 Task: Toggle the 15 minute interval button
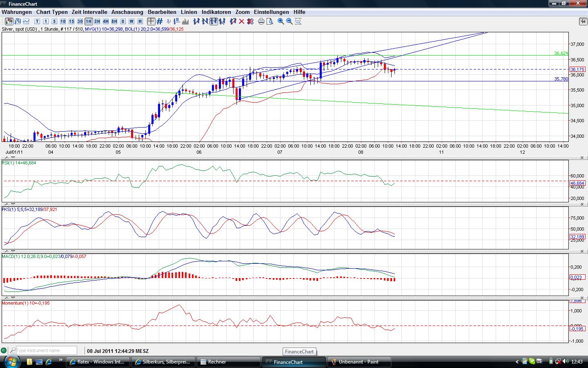(71, 21)
